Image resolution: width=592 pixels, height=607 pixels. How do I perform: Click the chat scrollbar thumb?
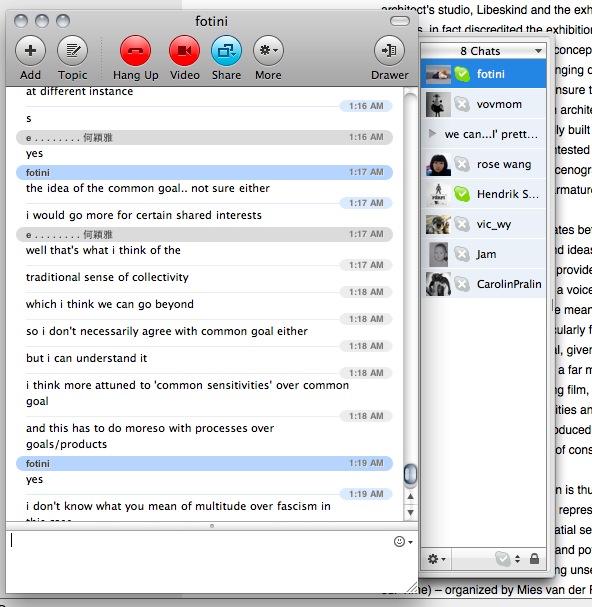click(410, 474)
